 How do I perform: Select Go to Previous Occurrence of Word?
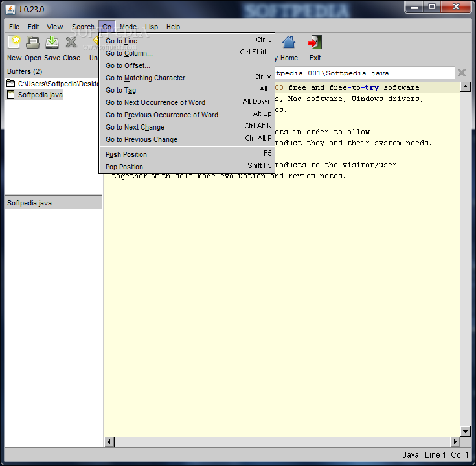[x=187, y=115]
